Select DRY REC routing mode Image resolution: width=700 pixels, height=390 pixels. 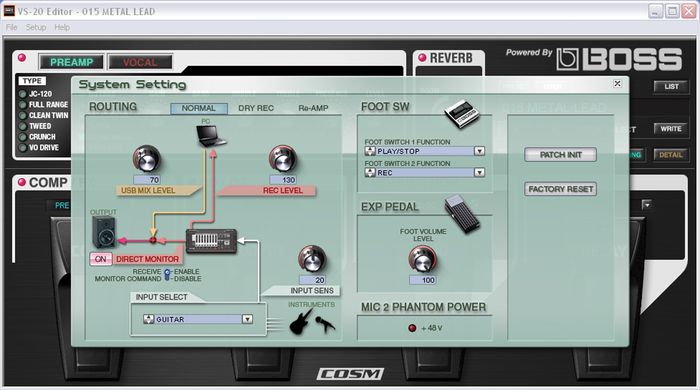(x=256, y=108)
